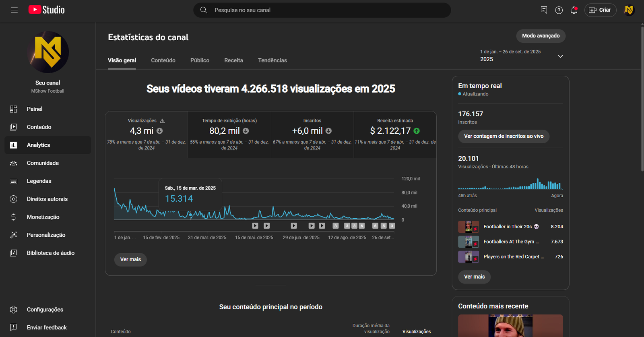Select the Receita estimada metric card
Screen dimensions: 644x337
[x=395, y=134]
